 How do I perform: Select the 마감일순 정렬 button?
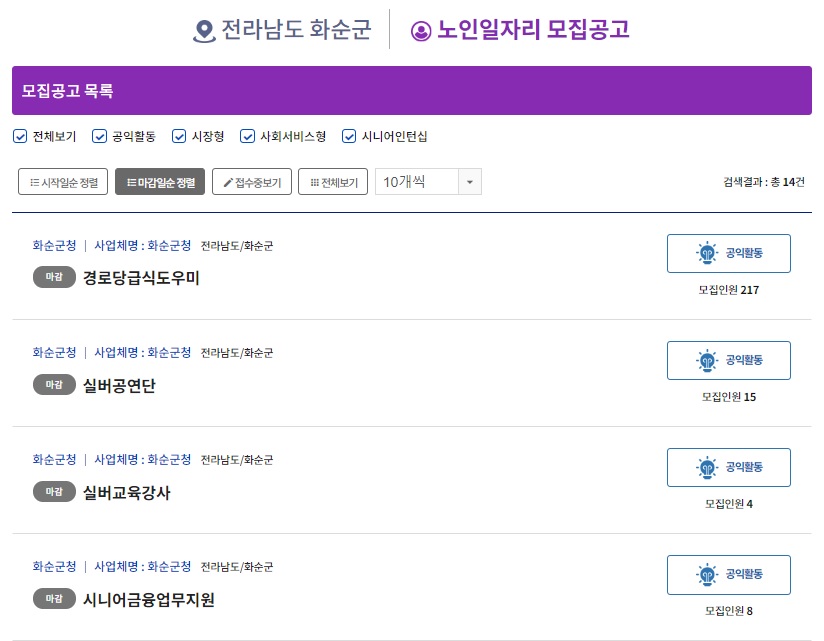160,182
